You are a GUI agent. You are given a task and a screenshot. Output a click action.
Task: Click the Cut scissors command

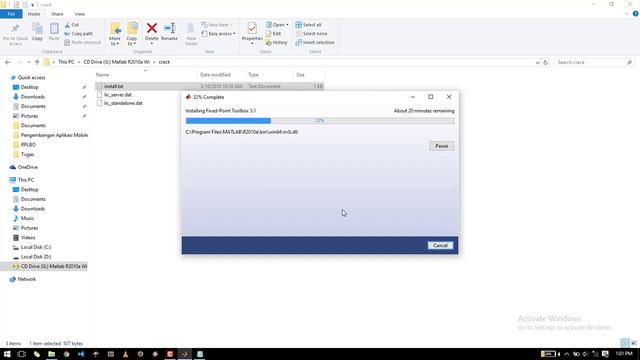pyautogui.click(x=72, y=25)
